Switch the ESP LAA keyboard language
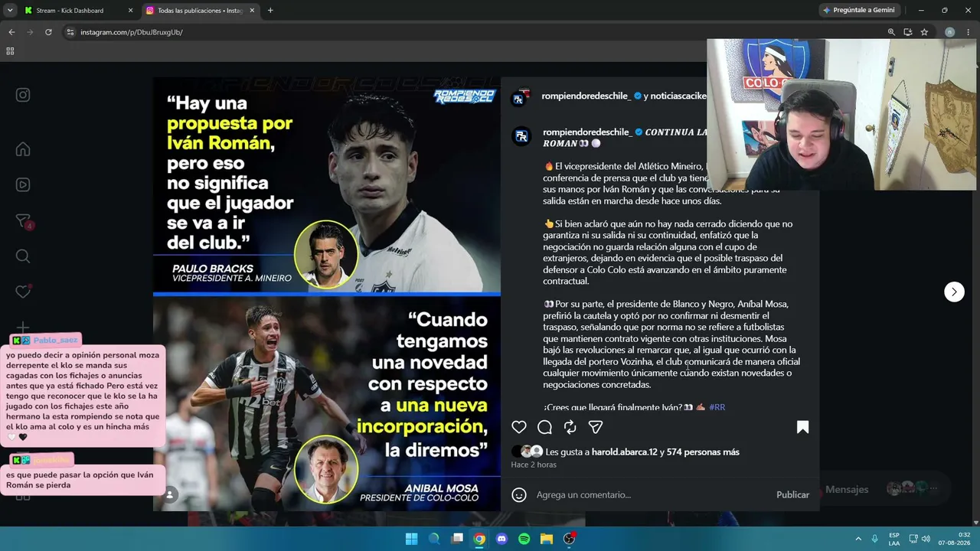This screenshot has height=551, width=980. point(894,539)
